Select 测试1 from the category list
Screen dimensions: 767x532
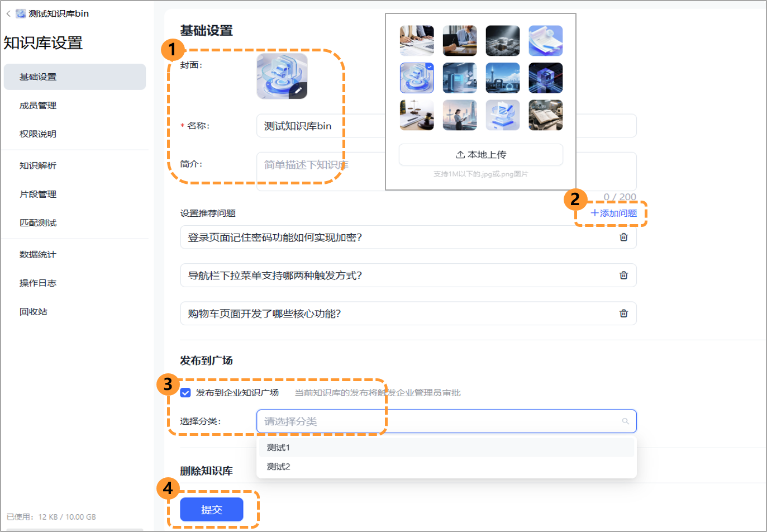click(x=278, y=447)
